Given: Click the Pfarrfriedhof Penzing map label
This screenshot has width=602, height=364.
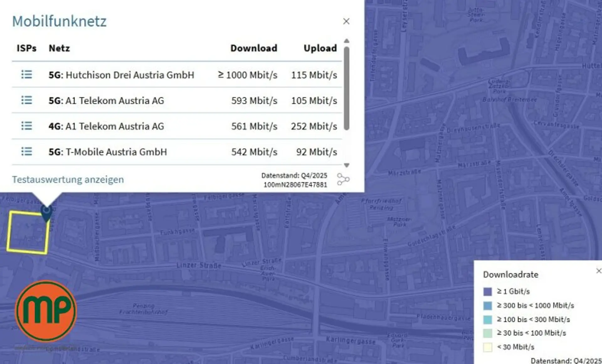Looking at the screenshot, I should pyautogui.click(x=381, y=204).
